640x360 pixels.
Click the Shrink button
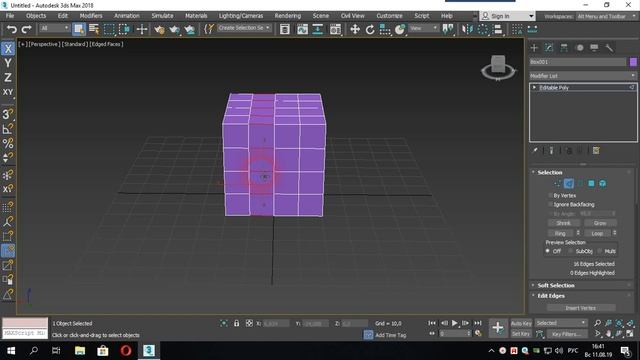click(563, 223)
